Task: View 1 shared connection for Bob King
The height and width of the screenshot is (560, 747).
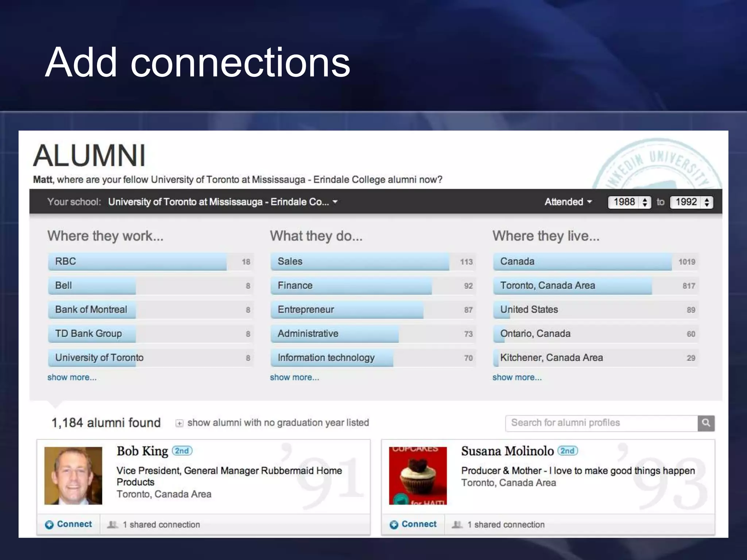Action: click(x=161, y=525)
